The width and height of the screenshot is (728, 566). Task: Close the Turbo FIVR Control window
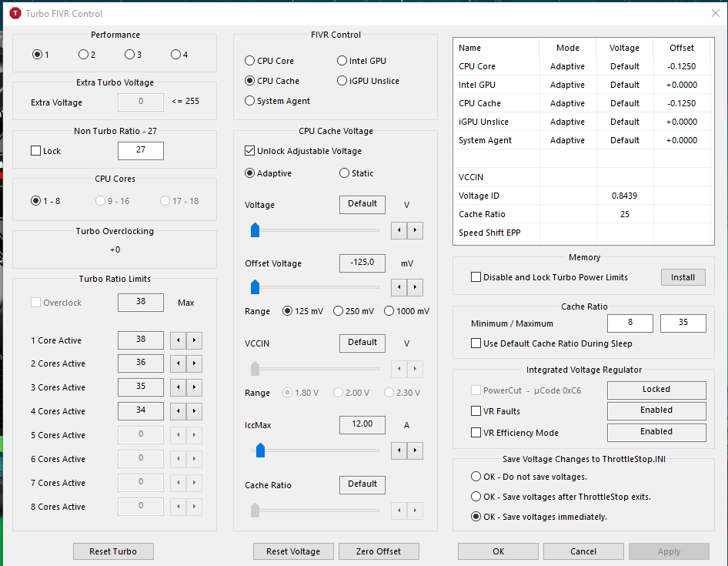tap(716, 13)
